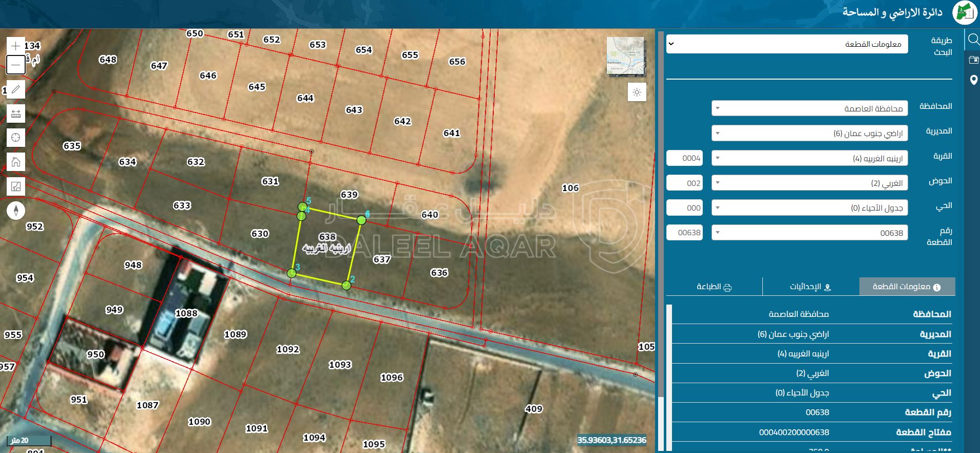Zoom out of the map
This screenshot has height=453, width=980.
click(15, 65)
